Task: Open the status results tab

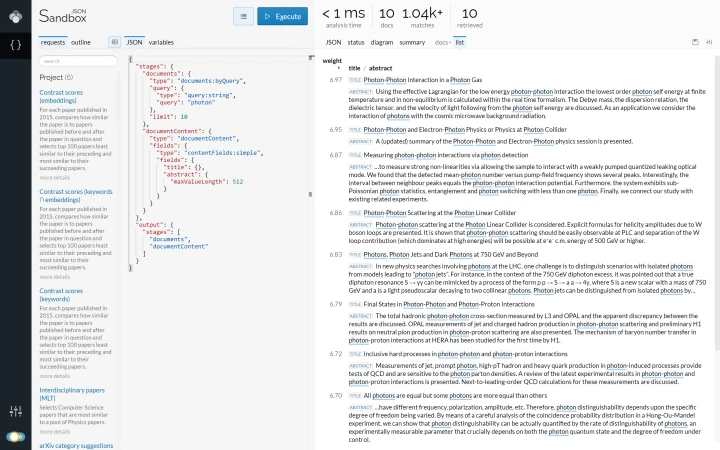Action: point(356,42)
